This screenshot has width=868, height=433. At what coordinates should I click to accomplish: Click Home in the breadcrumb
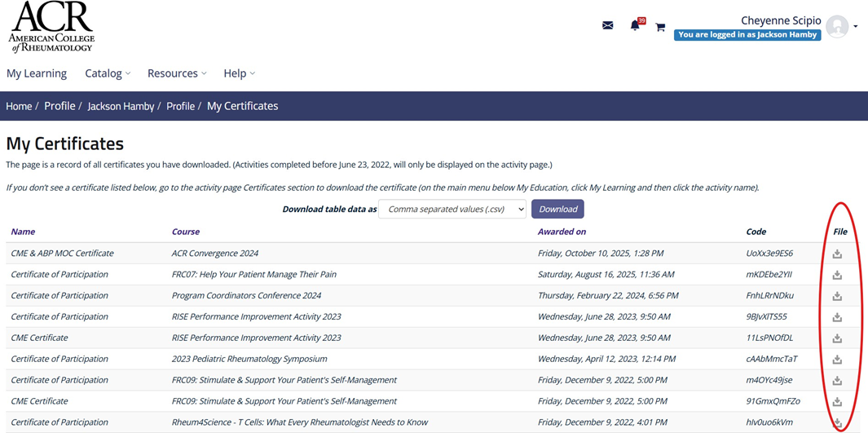pyautogui.click(x=19, y=106)
